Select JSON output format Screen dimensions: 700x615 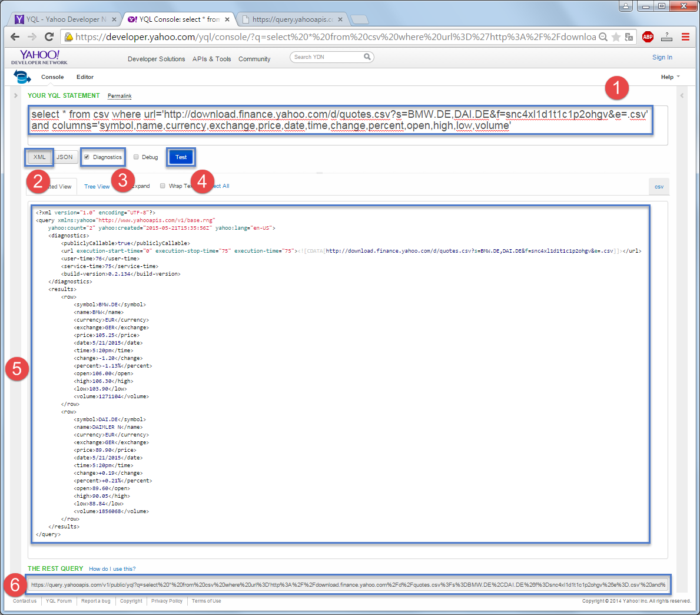point(64,157)
